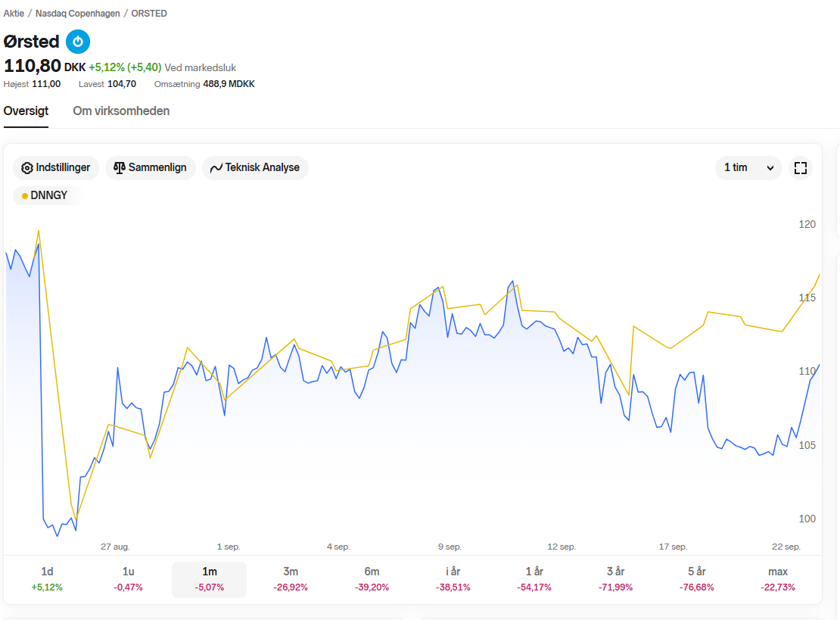Click the curve icon in Teknisk Analyse

(216, 168)
